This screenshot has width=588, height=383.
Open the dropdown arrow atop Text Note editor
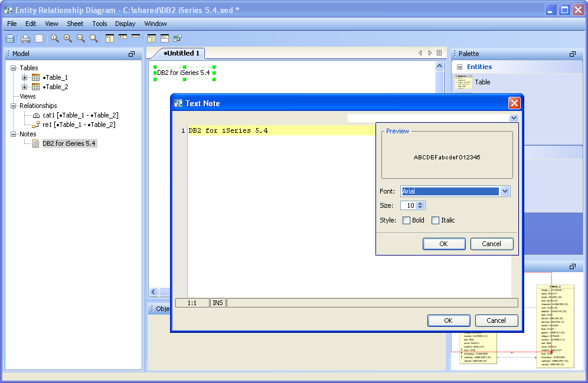point(514,118)
